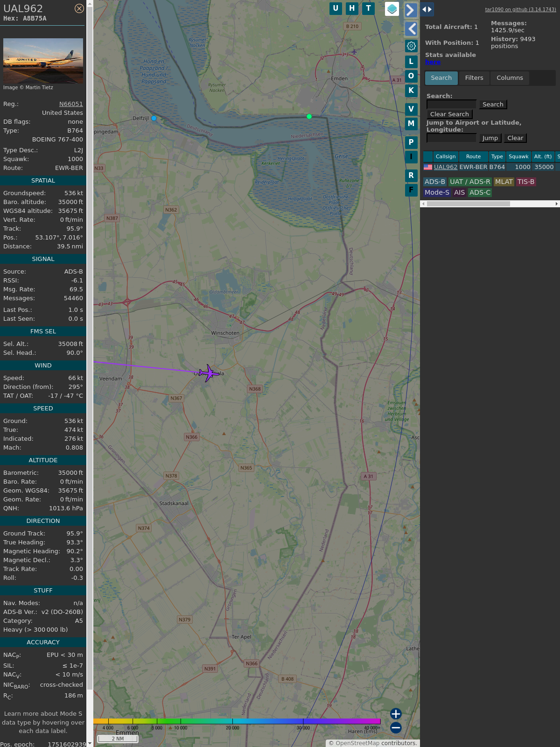Viewport: 560px width, 747px height.
Task: Open tar1090 on github link
Action: (x=520, y=9)
